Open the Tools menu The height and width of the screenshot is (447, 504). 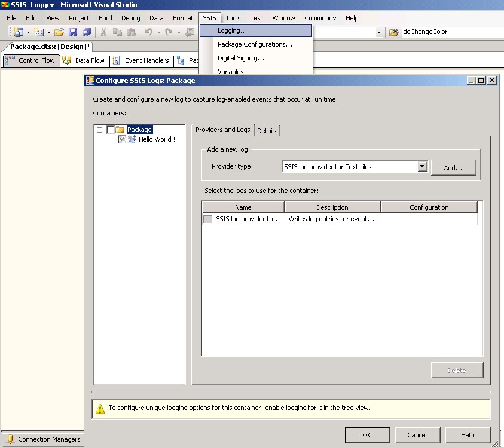point(233,18)
